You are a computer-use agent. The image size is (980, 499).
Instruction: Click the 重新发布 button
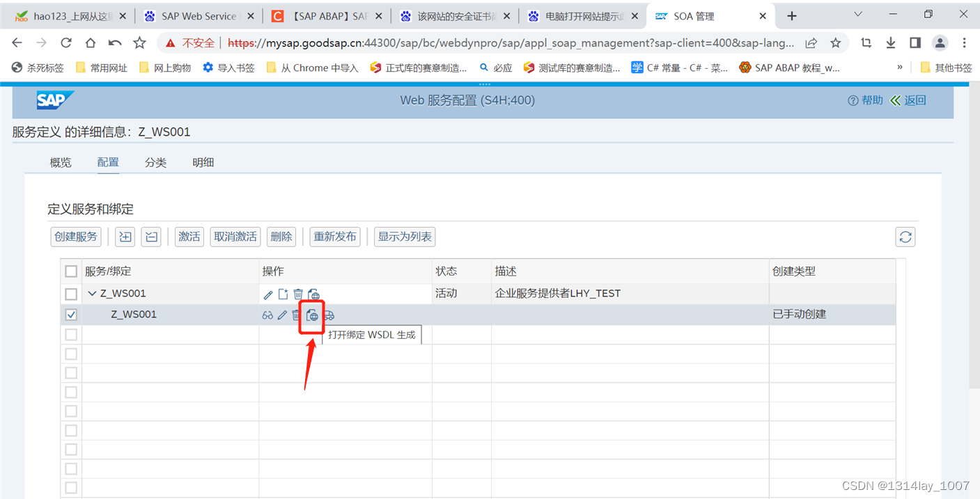tap(335, 237)
